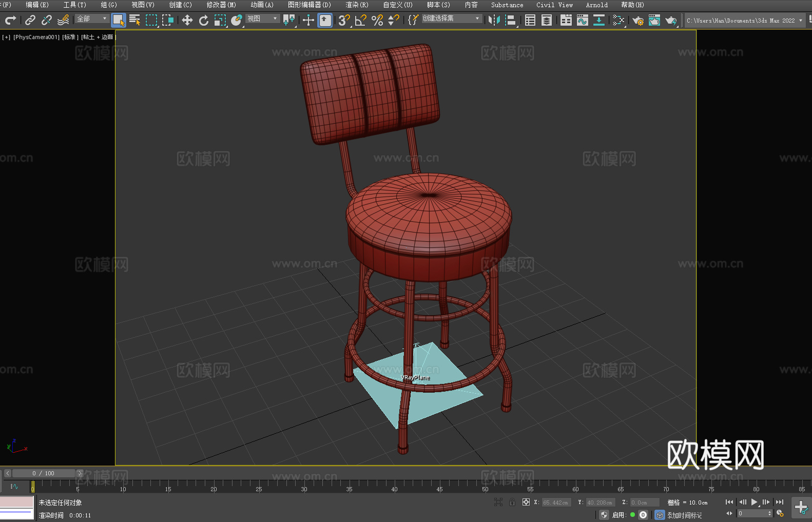Select the Link tool (chain icon)

[30, 20]
